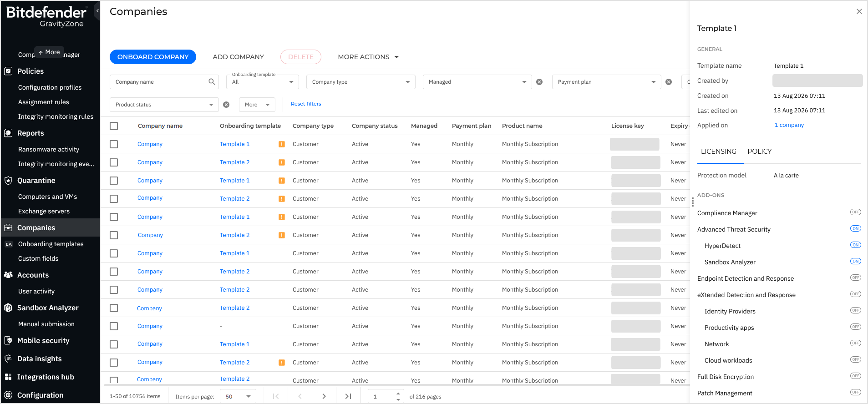The width and height of the screenshot is (868, 404).
Task: Switch to the LICENSING tab
Action: (719, 151)
